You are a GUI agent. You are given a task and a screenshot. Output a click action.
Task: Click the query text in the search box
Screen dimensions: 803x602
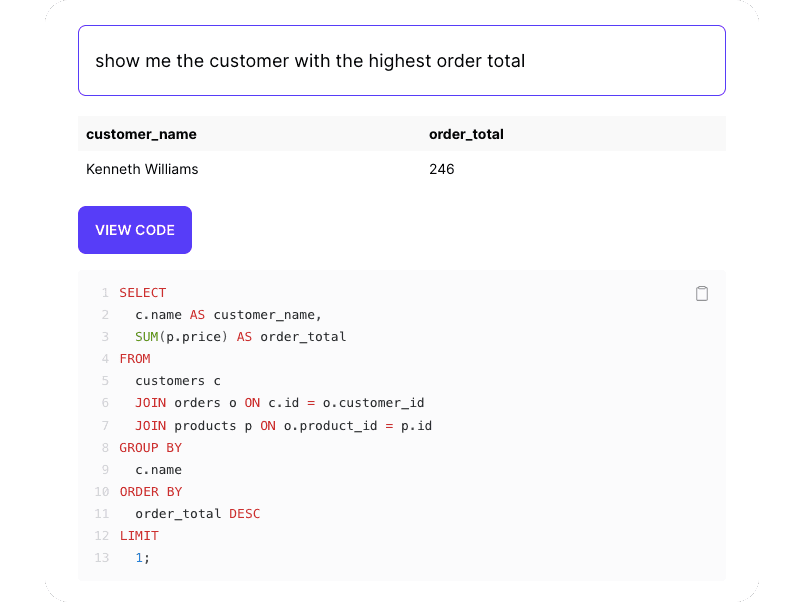coord(310,61)
